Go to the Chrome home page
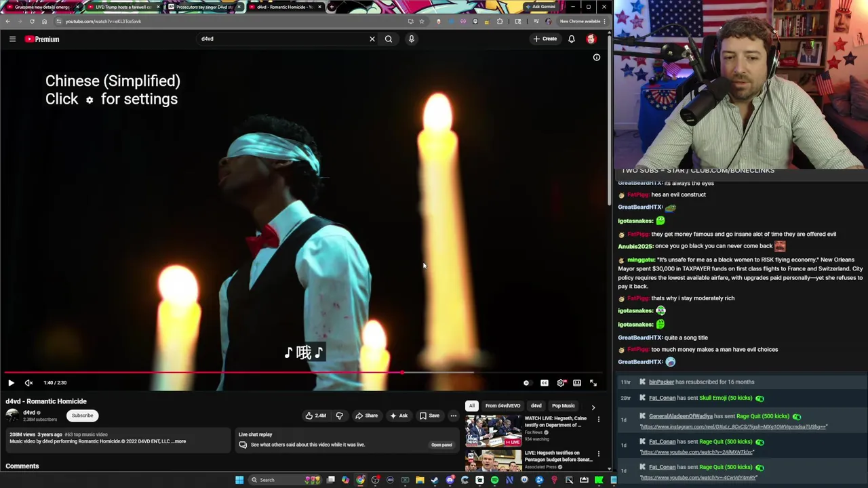 click(x=44, y=21)
